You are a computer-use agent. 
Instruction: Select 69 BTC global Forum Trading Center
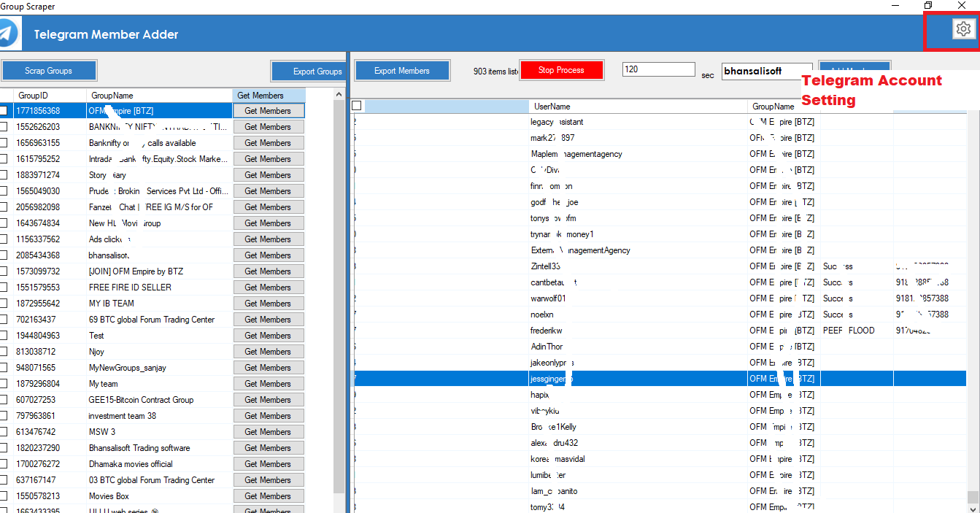(x=152, y=320)
